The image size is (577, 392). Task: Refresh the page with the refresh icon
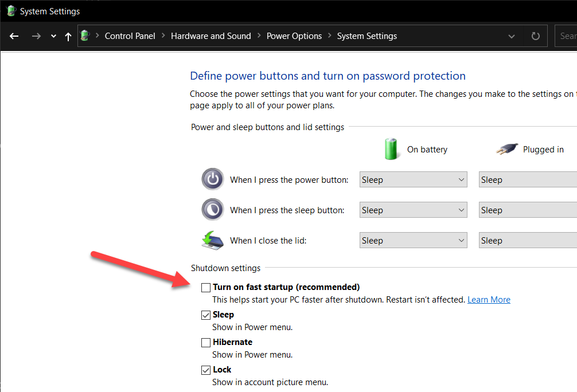[535, 36]
